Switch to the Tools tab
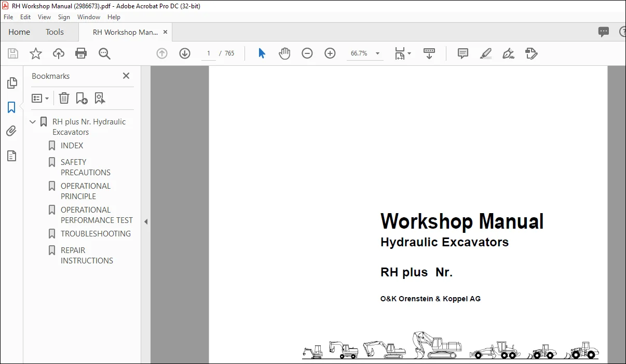Screen dimensions: 626x364 [x=55, y=32]
